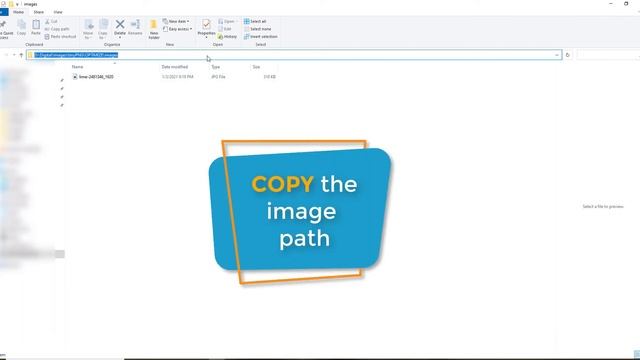The height and width of the screenshot is (360, 640).
Task: Sort by the Date modified column header
Action: coord(175,67)
